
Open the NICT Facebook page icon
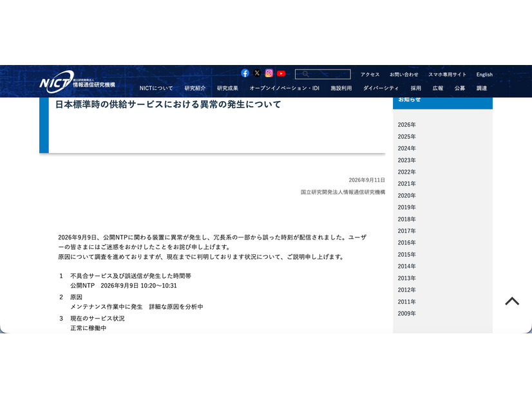245,73
